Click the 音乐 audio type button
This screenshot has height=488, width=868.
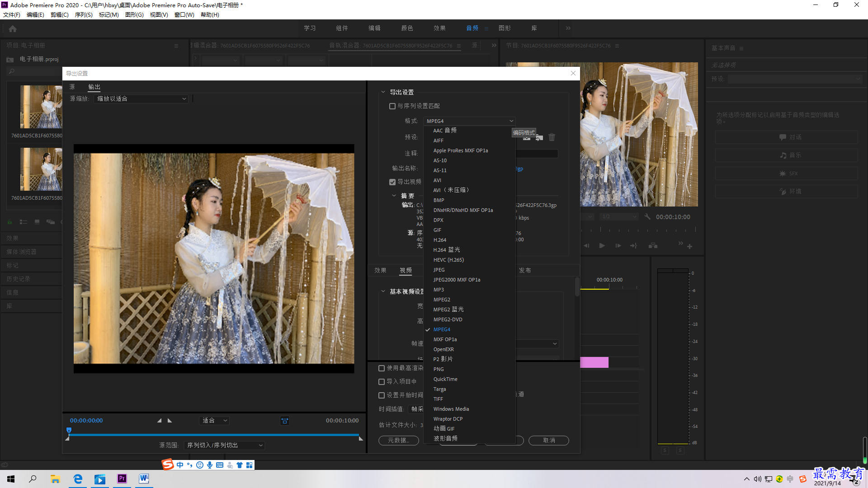coord(786,155)
